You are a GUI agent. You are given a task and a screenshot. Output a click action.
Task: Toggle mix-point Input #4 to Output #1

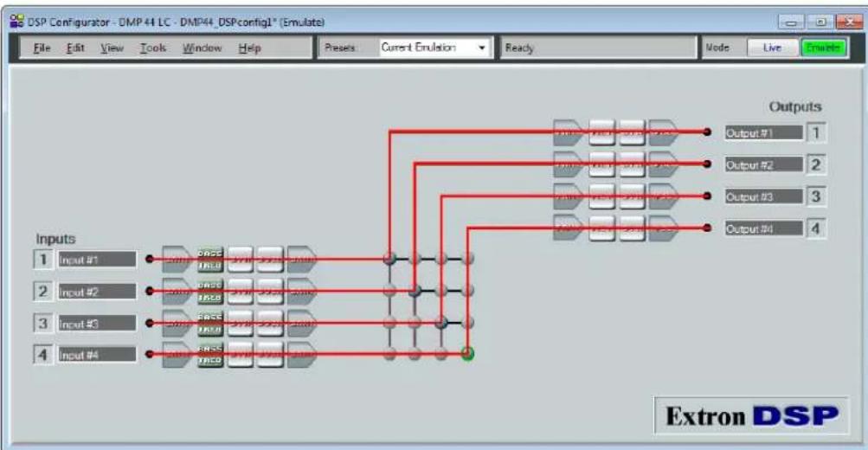(x=389, y=353)
